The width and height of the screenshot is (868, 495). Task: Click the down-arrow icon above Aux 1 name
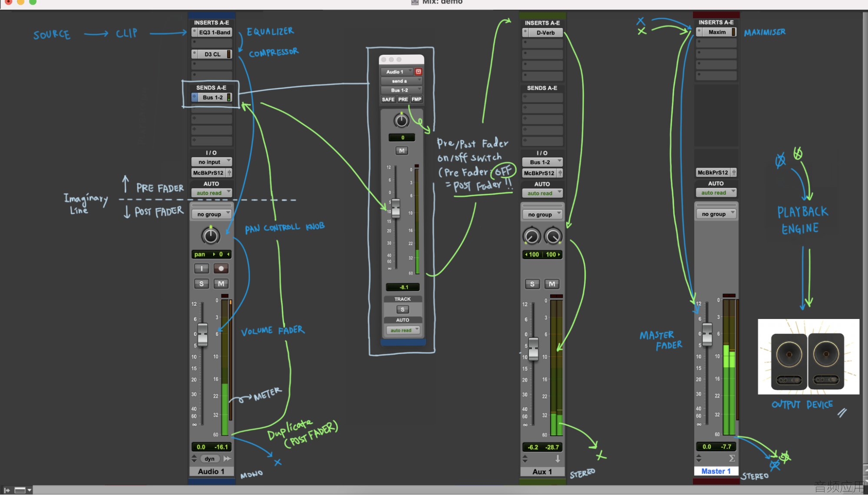pyautogui.click(x=558, y=459)
